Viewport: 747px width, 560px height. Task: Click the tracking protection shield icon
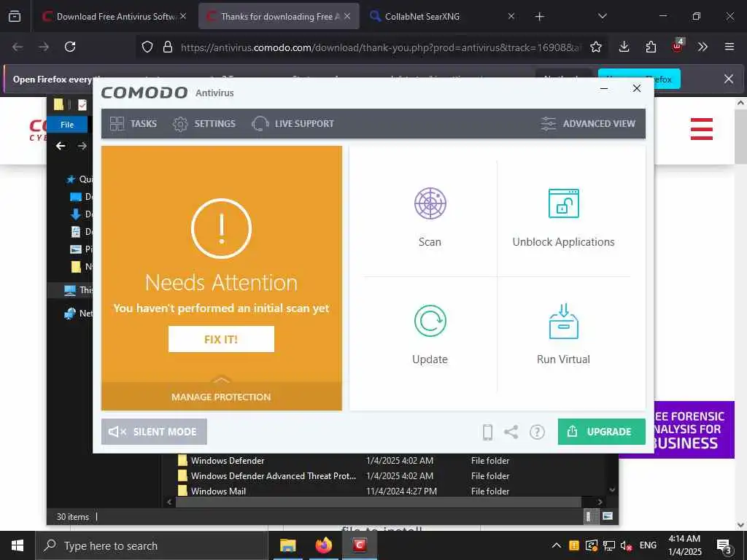point(147,47)
